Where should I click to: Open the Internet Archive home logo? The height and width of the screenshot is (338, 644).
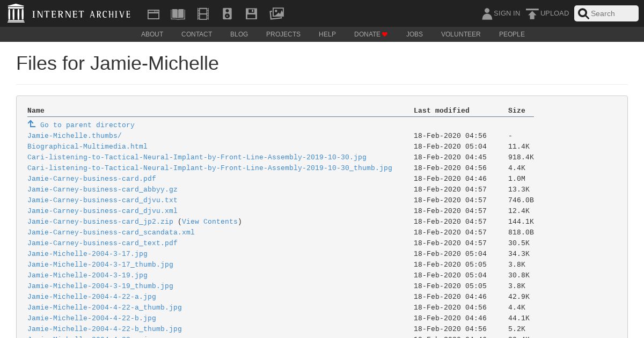click(x=69, y=13)
